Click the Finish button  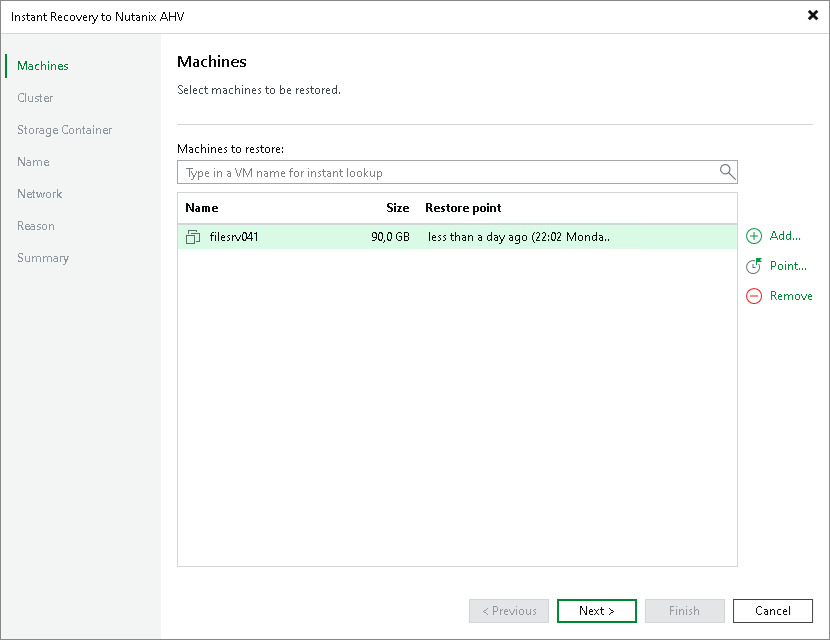[684, 611]
